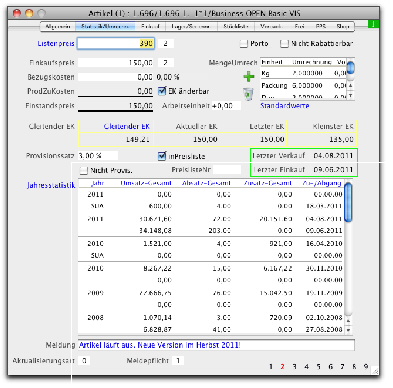
Task: Click the Meldepflicht field
Action: pyautogui.click(x=178, y=361)
